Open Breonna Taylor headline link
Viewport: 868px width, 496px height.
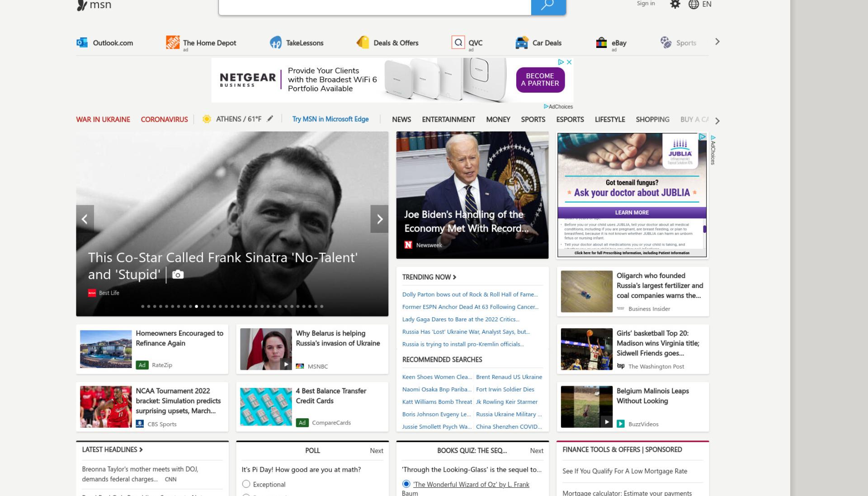coord(140,474)
